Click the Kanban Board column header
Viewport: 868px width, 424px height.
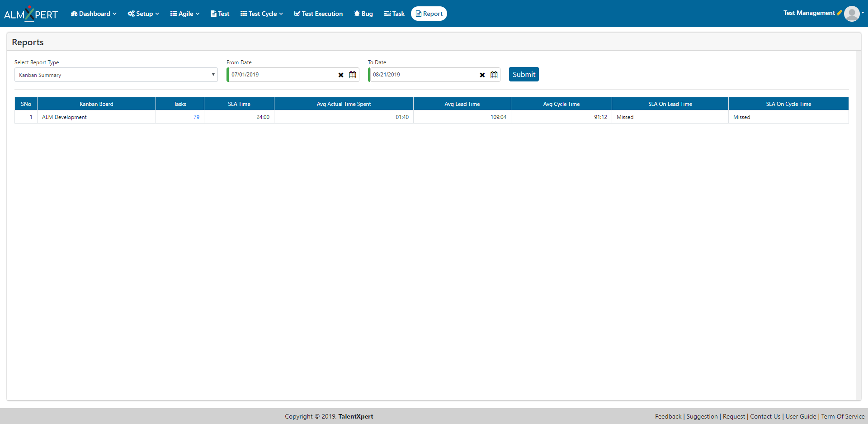point(96,104)
